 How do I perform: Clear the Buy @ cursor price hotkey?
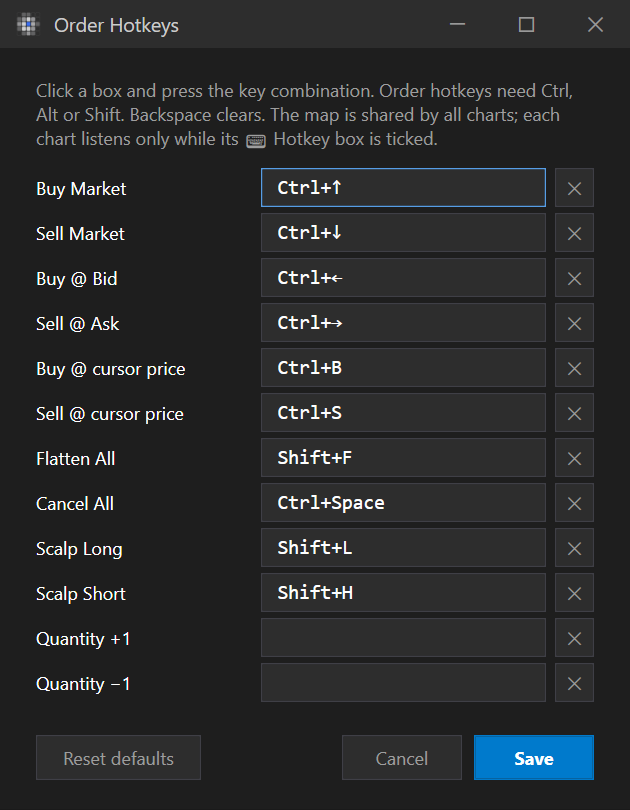coord(574,367)
